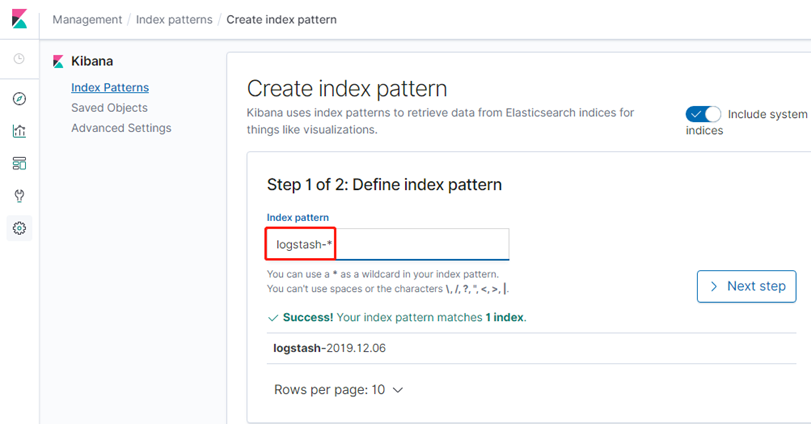Expand Rows per page: 10 dropdown

338,390
